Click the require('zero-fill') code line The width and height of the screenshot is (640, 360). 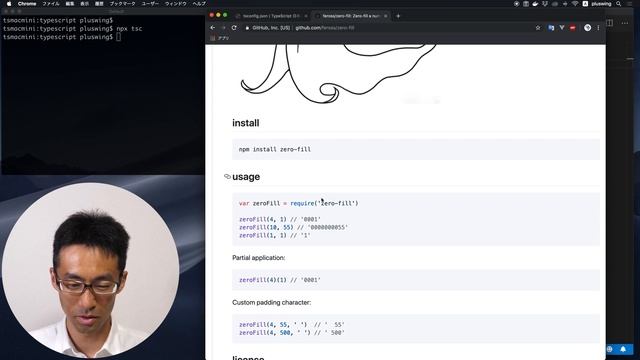coord(298,203)
